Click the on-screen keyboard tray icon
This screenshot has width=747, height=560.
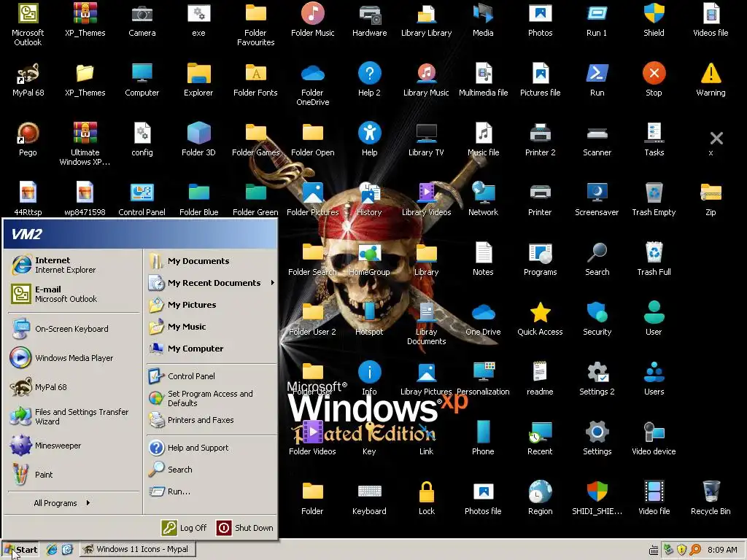[x=654, y=550]
